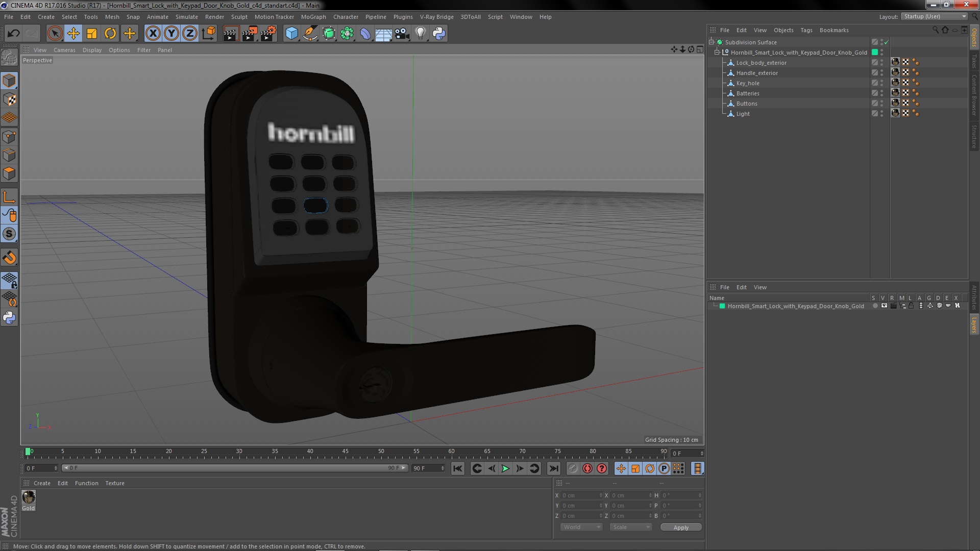The width and height of the screenshot is (980, 551).
Task: Enable Edges mode
Action: [9, 155]
